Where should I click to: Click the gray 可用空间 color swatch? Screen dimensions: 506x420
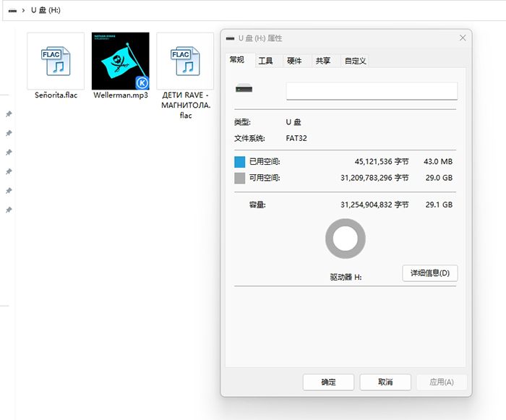[240, 178]
